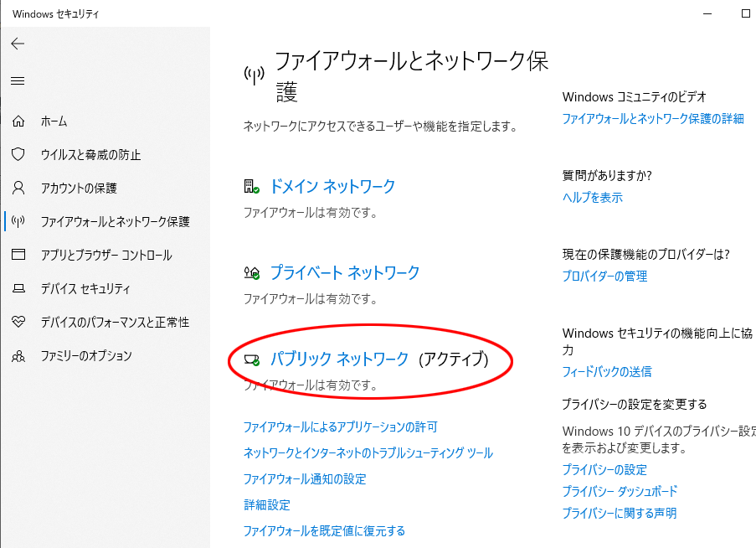Open ファイアウォールとネットワーク保護の詳細 video link
The image size is (756, 548).
pyautogui.click(x=653, y=119)
